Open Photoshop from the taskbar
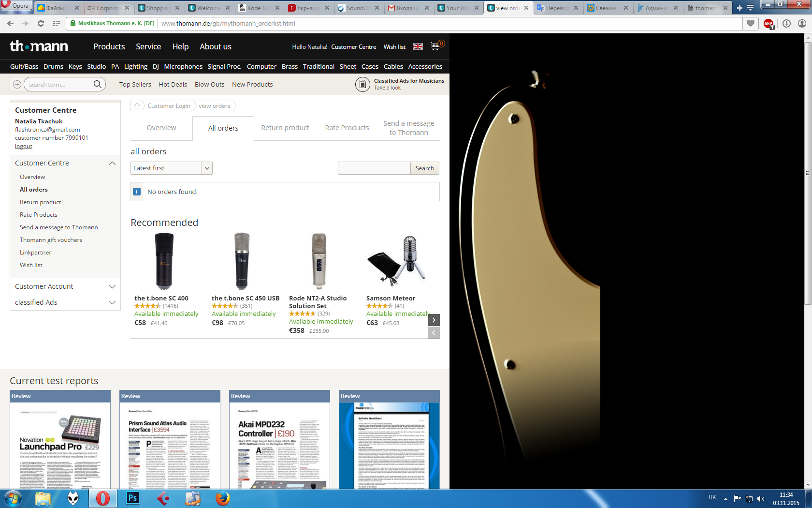The image size is (812, 508). 132,498
